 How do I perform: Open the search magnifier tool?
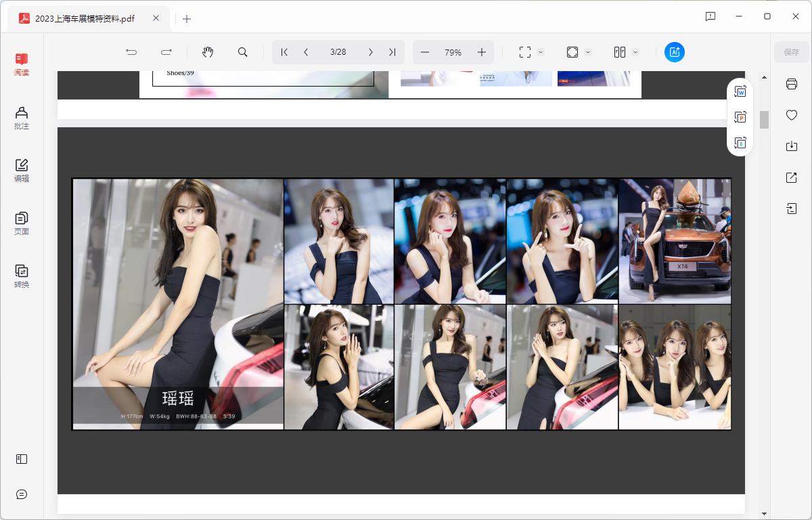click(x=243, y=52)
